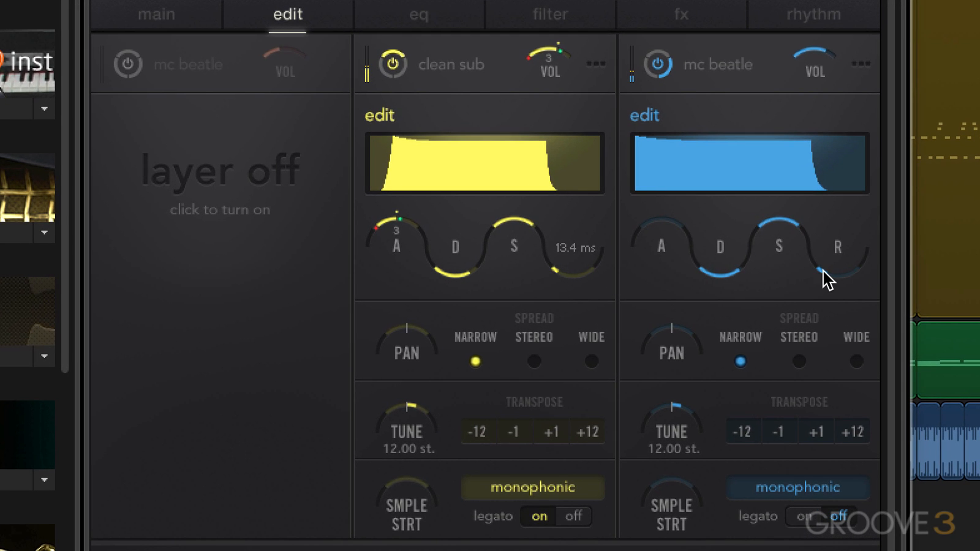Select WIDE spread on blue layer
The width and height of the screenshot is (980, 551).
[x=856, y=361]
